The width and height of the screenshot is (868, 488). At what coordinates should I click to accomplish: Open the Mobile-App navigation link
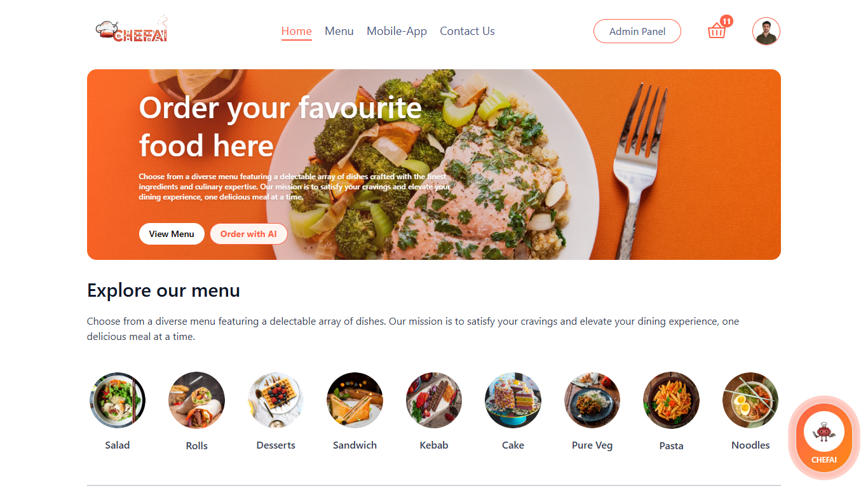[397, 31]
